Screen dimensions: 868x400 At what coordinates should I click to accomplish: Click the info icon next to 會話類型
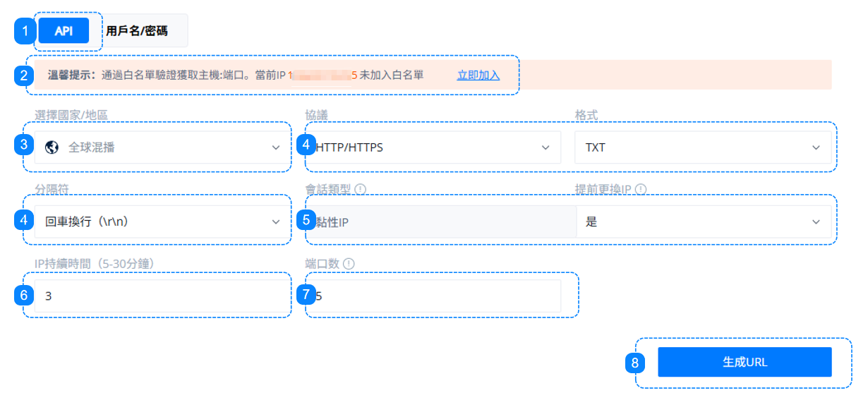coord(361,189)
